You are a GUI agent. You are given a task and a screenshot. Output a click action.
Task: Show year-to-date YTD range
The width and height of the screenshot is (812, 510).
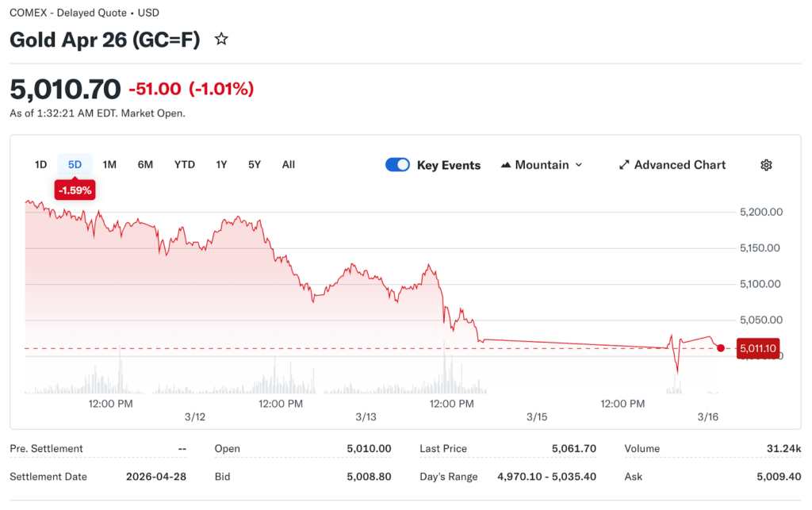coord(185,165)
